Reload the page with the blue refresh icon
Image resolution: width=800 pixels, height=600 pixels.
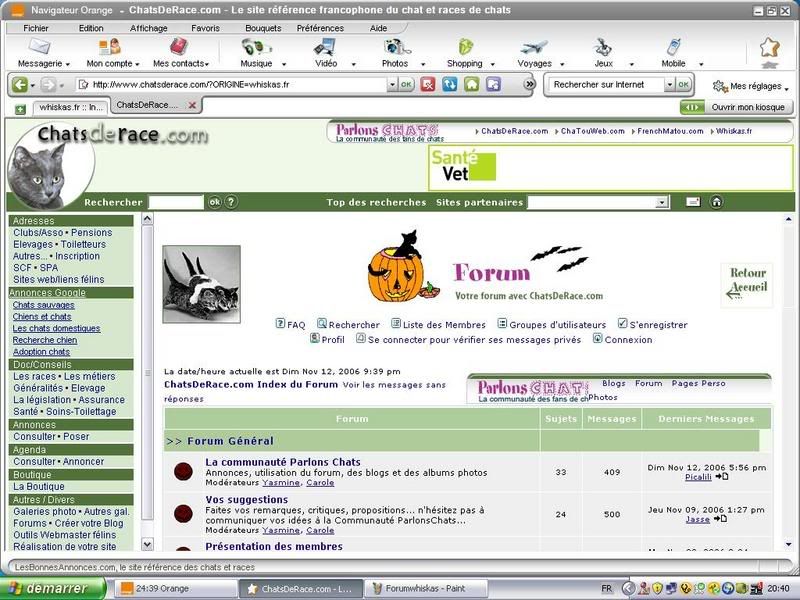click(x=449, y=84)
